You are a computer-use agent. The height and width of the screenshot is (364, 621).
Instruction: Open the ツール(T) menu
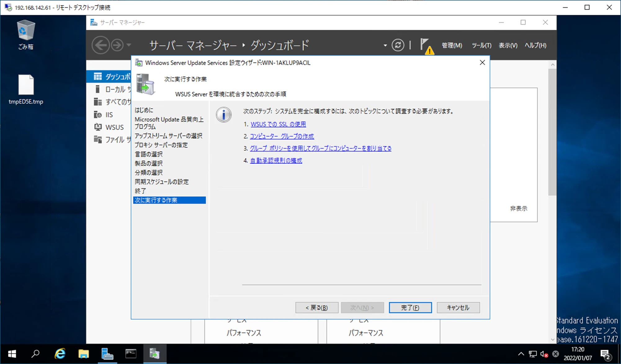481,45
